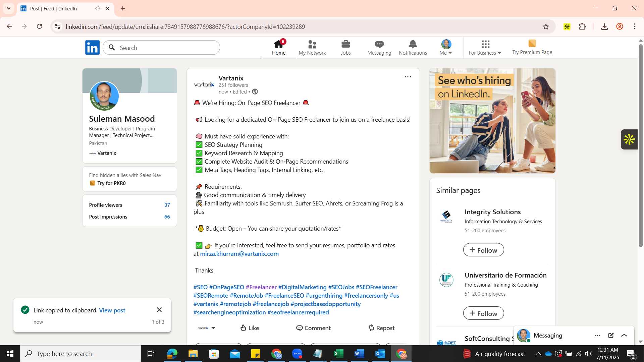Compose a new message from overlay
644x362 pixels.
[x=611, y=336]
